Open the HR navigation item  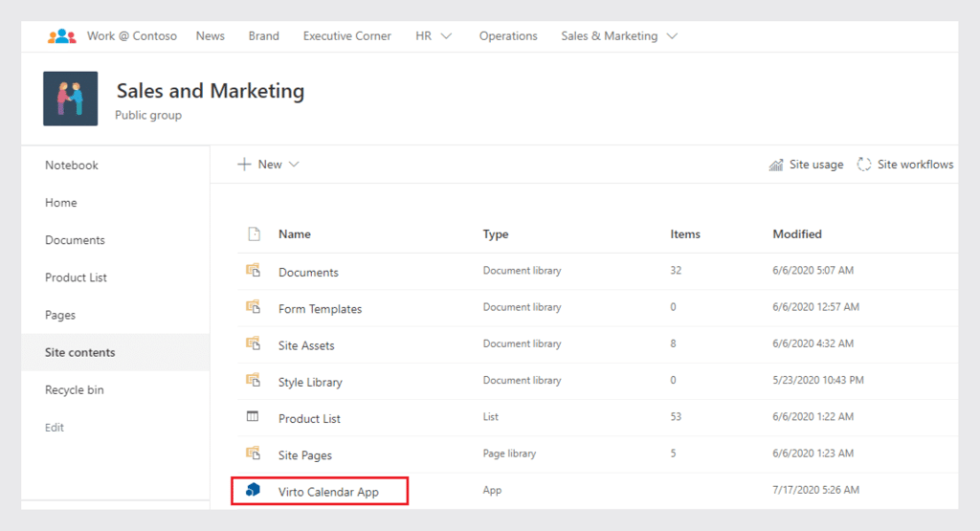click(x=424, y=36)
